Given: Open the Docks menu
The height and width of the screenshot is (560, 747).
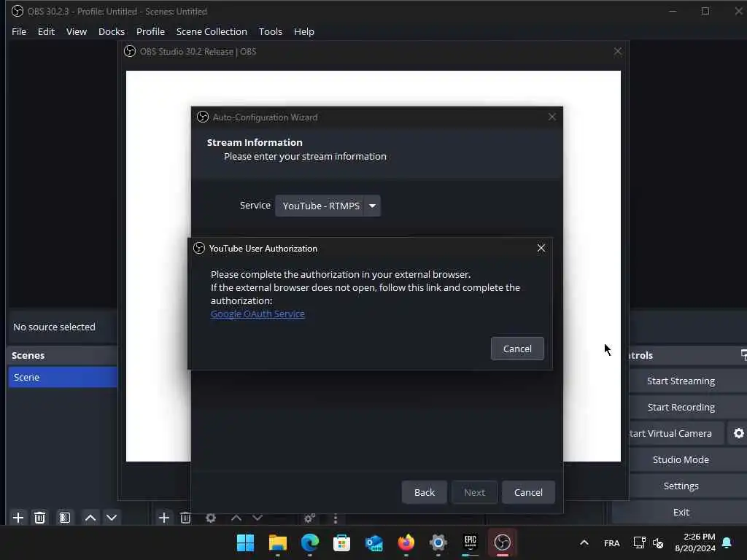Looking at the screenshot, I should click(x=112, y=31).
